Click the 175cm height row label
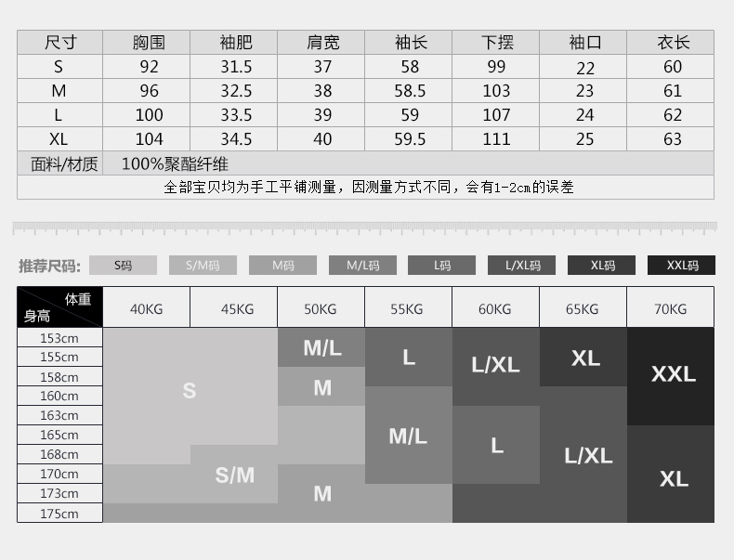This screenshot has height=560, width=734. coord(59,514)
